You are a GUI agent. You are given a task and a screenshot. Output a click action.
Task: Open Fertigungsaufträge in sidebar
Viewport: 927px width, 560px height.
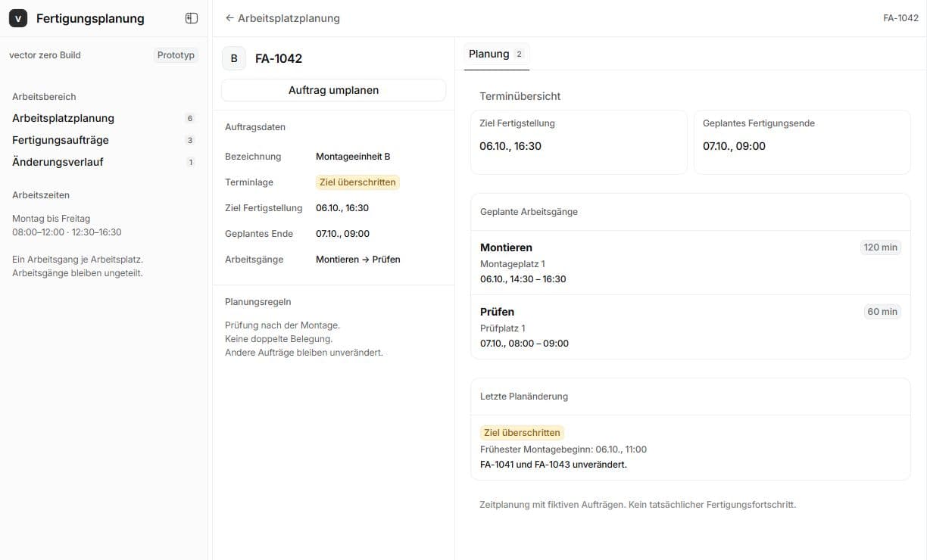click(x=104, y=140)
